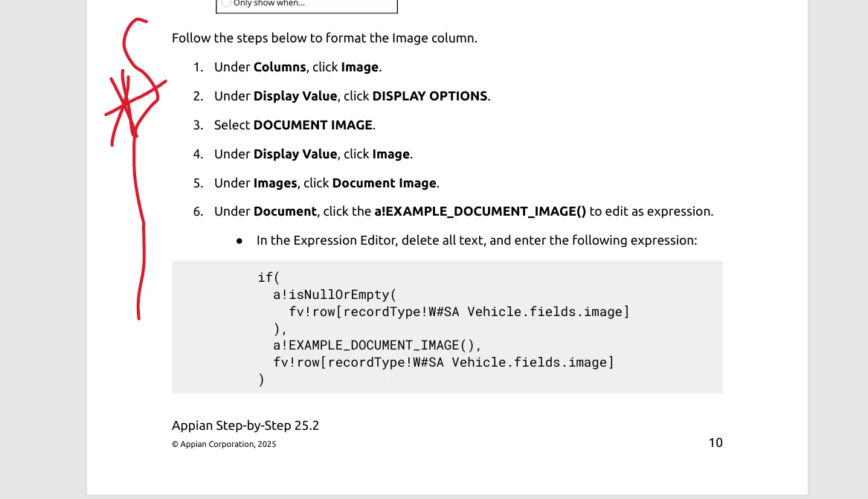Click bold "a!EXAMPLE_DOCUMENT_IMAGE()" in step 6
Image resolution: width=868 pixels, height=499 pixels.
click(480, 211)
